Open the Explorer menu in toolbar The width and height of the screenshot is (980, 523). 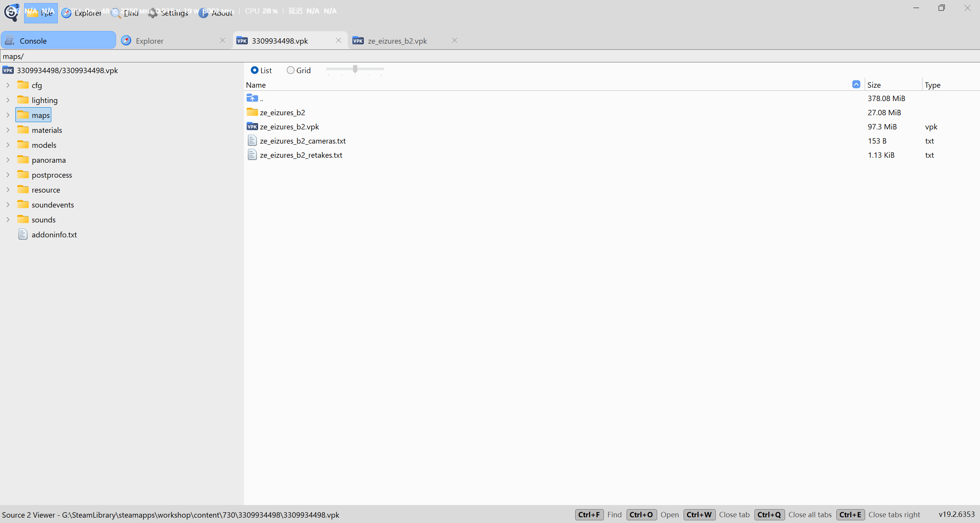click(82, 13)
